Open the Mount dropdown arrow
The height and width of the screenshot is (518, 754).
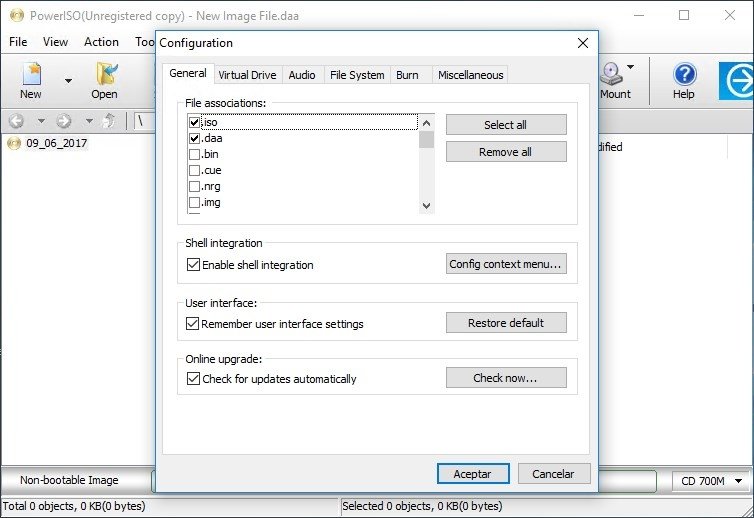click(630, 67)
